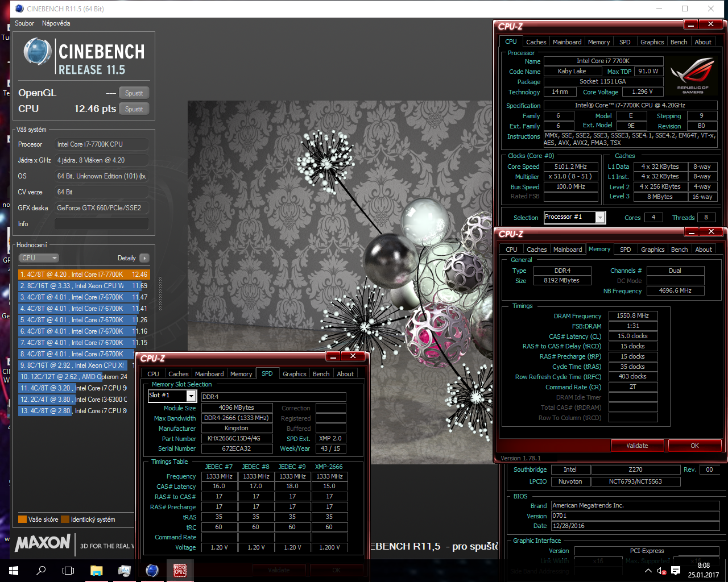Select ranking row 2 Xeon 8C/16T @ 3.33

pos(84,286)
